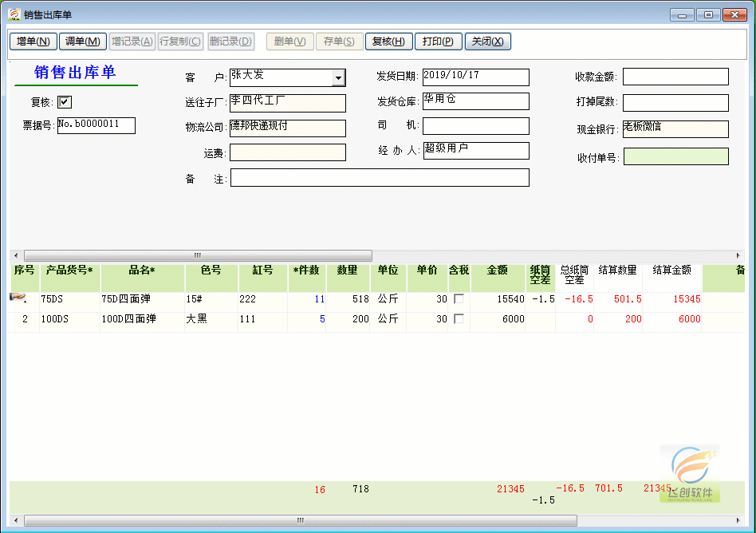Click the 删单(V) toolbar button
The width and height of the screenshot is (756, 533).
click(x=289, y=41)
